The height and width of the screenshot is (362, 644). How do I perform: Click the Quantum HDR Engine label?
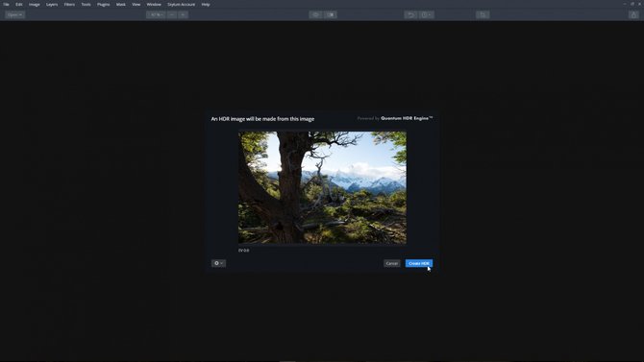[x=407, y=118]
